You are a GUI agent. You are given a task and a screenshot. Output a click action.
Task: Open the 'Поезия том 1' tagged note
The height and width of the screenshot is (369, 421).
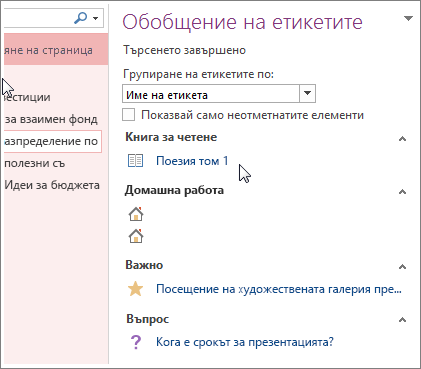[x=192, y=161]
